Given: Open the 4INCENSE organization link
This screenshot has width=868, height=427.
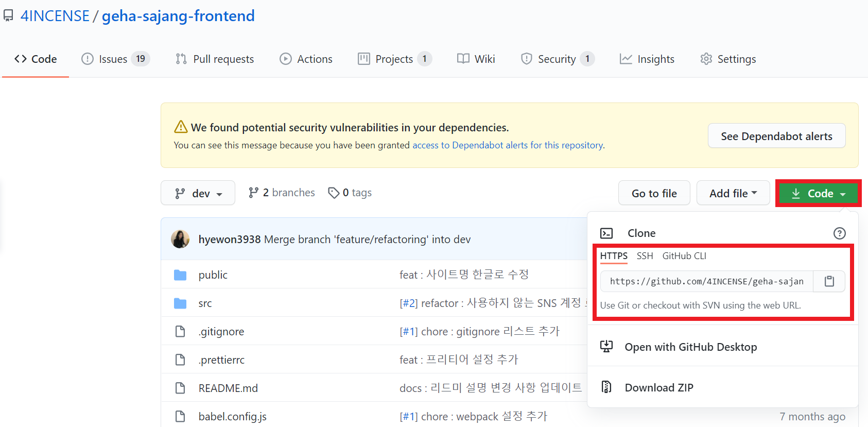Looking at the screenshot, I should pos(55,16).
